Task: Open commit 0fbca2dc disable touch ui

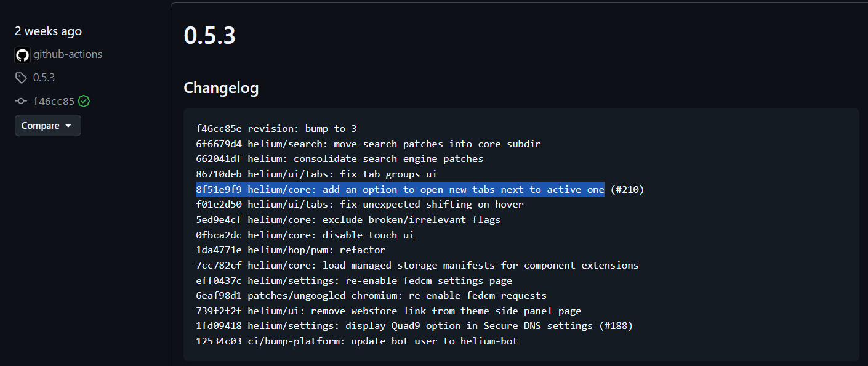Action: (219, 235)
